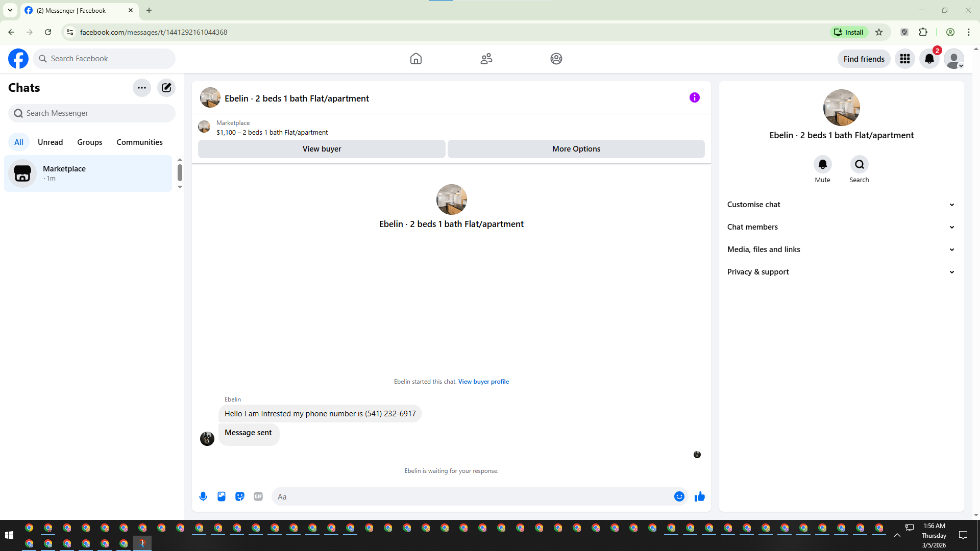The image size is (980, 551).
Task: Switch to the Messenger Facebook browser tab
Action: tap(80, 10)
